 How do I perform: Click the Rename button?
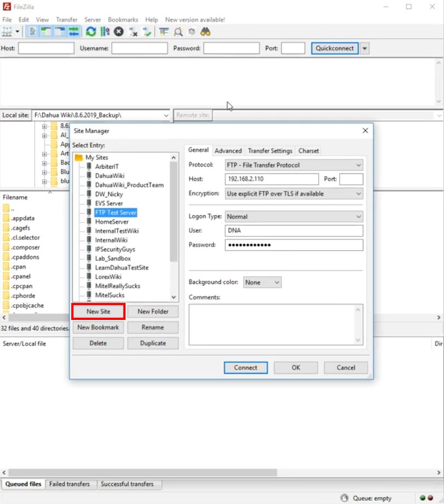[x=153, y=327]
